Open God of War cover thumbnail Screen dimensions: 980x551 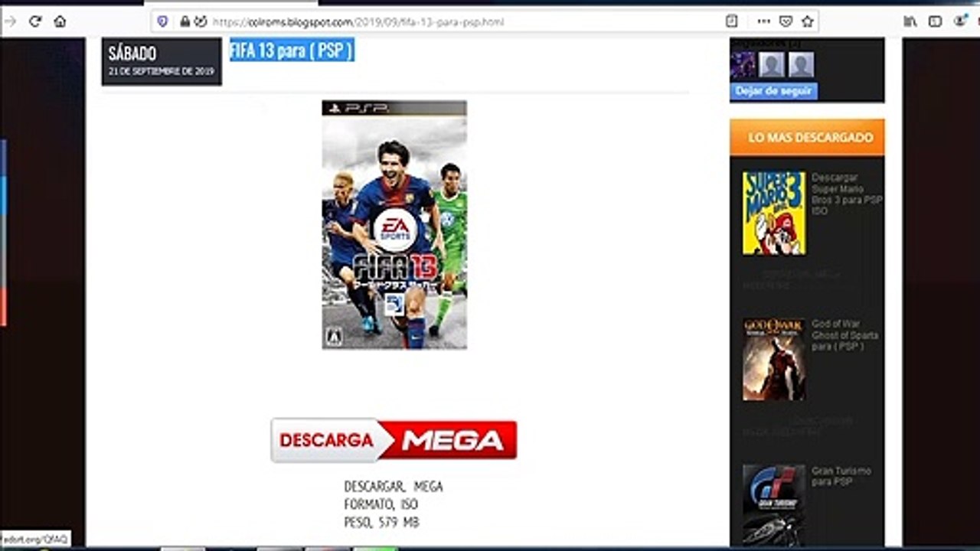(774, 359)
